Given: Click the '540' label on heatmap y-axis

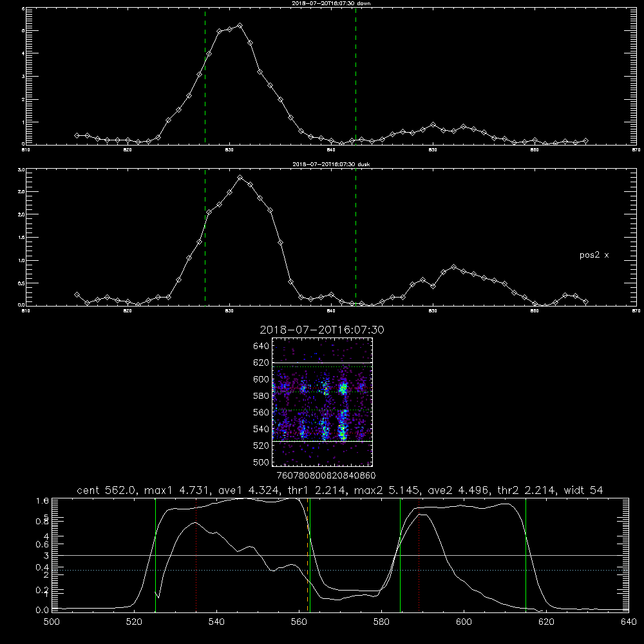Looking at the screenshot, I should [x=261, y=429].
